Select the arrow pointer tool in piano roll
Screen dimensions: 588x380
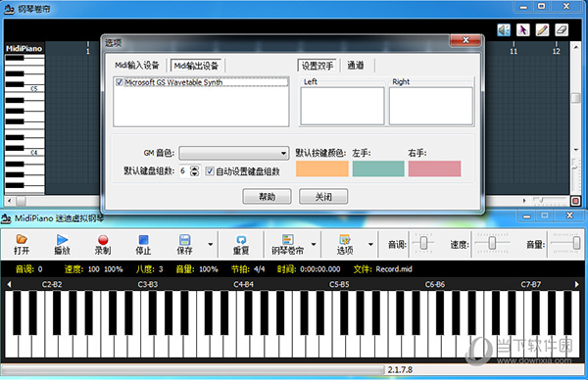(522, 30)
